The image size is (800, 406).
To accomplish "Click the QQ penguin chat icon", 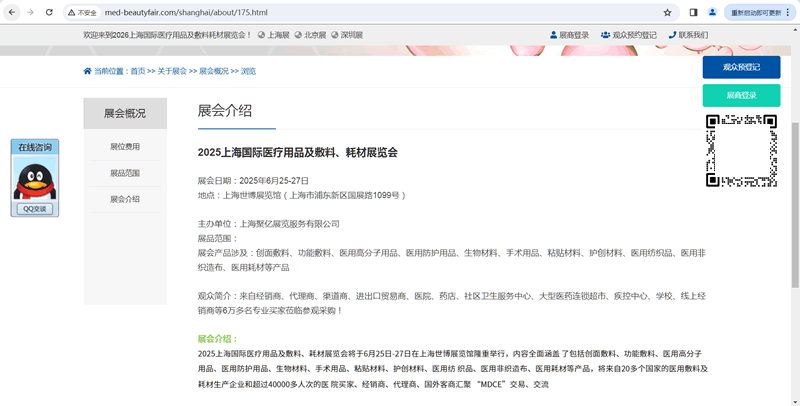I will coord(34,180).
